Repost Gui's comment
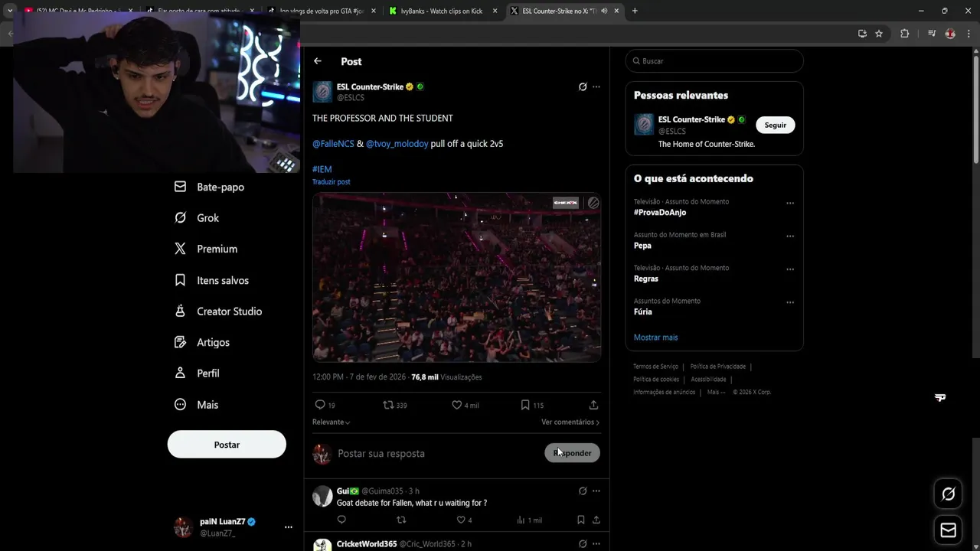 (x=401, y=520)
